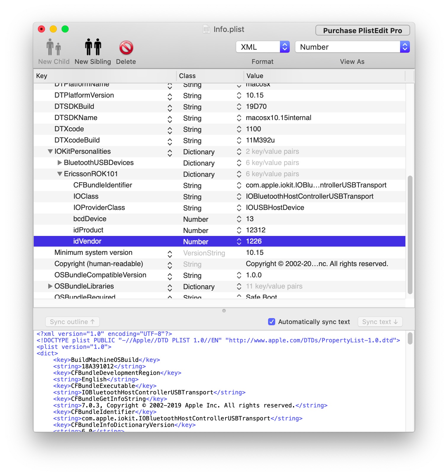This screenshot has width=448, height=476.
Task: Collapse the IOKitPersonalities dictionary
Action: [x=50, y=151]
